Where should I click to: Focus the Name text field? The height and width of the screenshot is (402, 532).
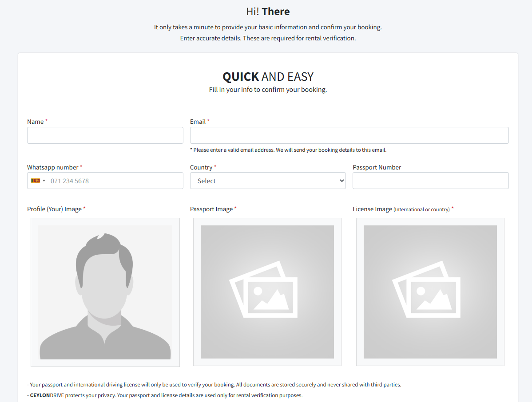tap(105, 135)
